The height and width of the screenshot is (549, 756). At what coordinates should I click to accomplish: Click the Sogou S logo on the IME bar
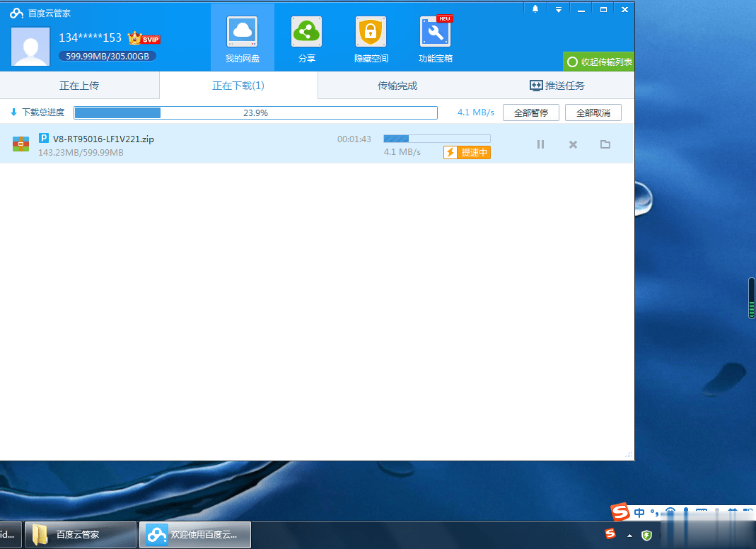(x=620, y=512)
